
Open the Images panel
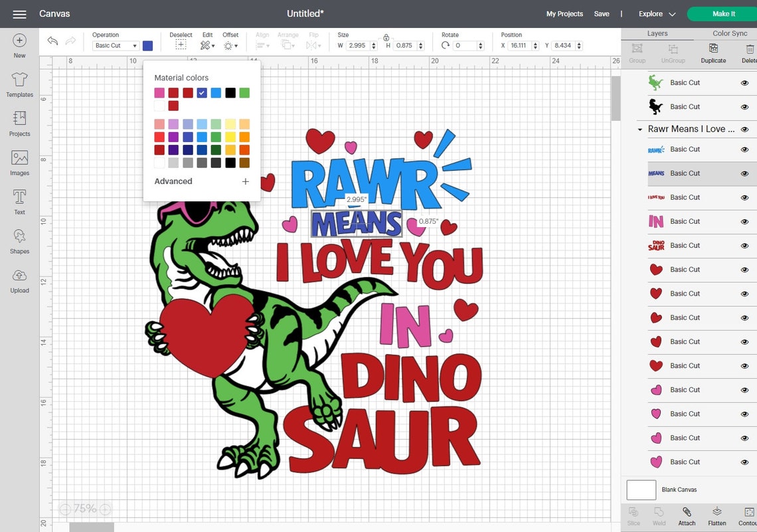point(19,163)
